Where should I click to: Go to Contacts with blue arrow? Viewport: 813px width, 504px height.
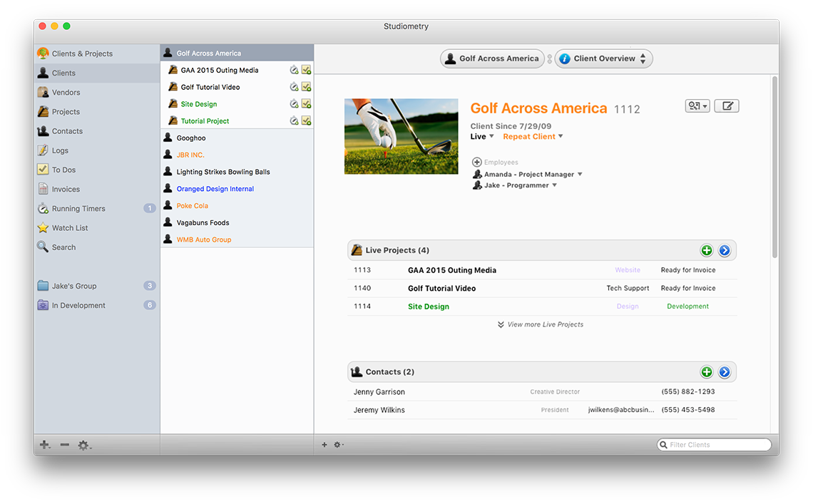coord(725,372)
